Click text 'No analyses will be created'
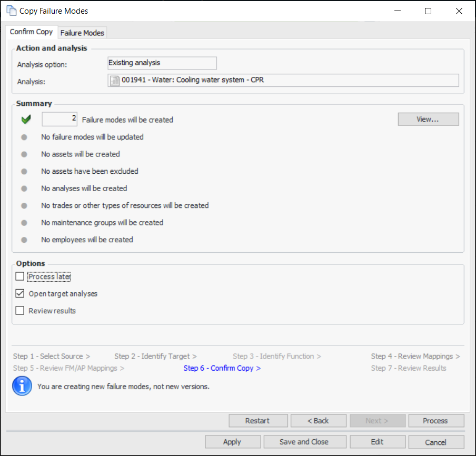The height and width of the screenshot is (456, 476). coord(84,189)
